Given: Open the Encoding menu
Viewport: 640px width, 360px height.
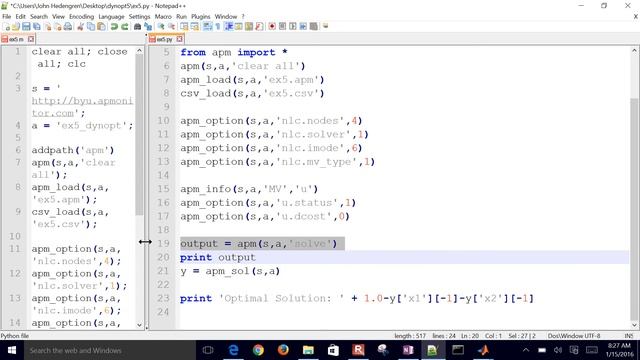Looking at the screenshot, I should pyautogui.click(x=81, y=16).
